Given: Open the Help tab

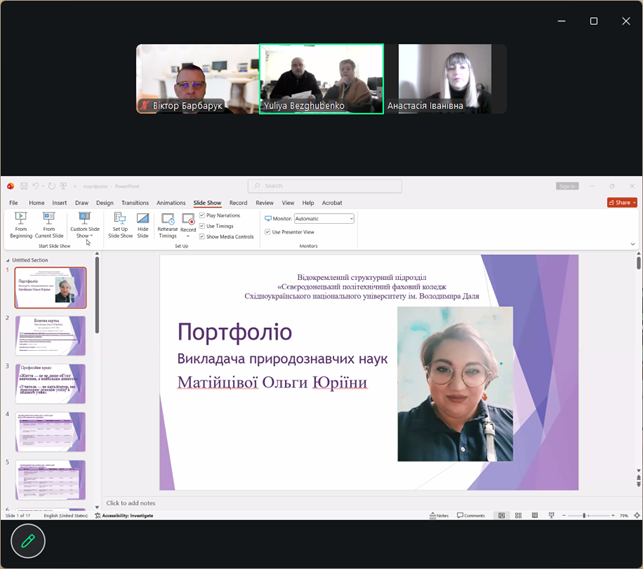Looking at the screenshot, I should (308, 203).
